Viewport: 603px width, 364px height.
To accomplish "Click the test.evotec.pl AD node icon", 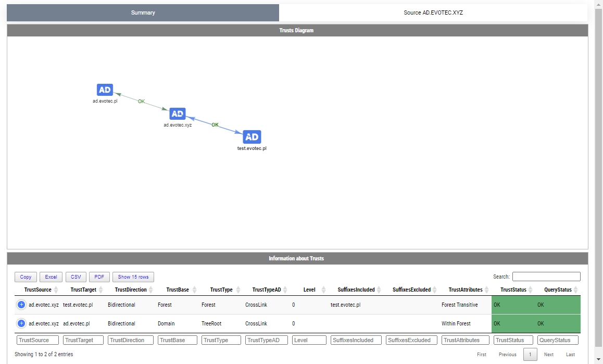I will pyautogui.click(x=252, y=137).
